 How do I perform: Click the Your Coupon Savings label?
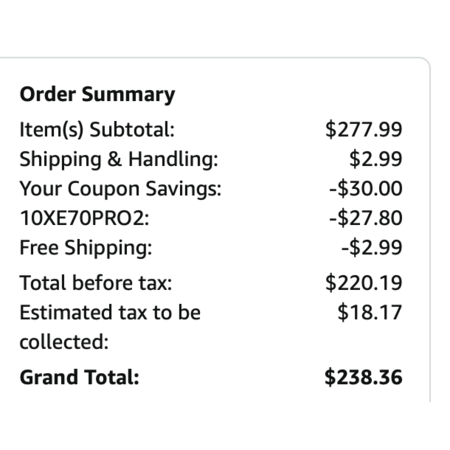click(120, 189)
